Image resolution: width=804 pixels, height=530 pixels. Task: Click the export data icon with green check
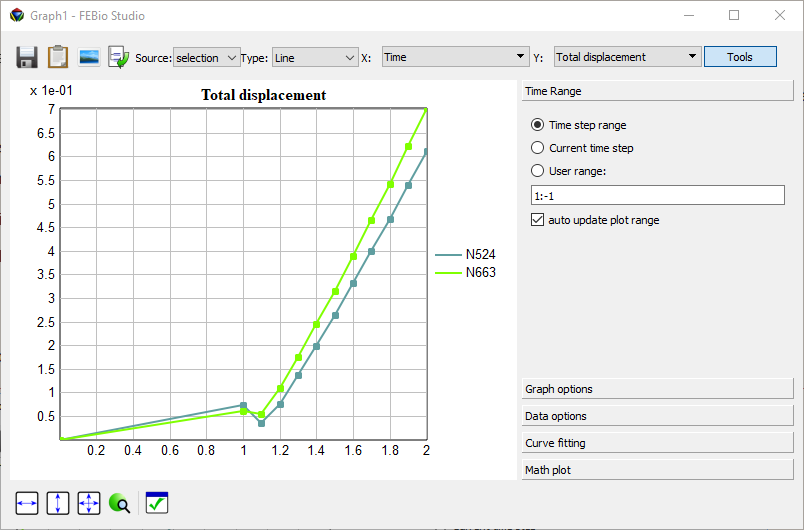pyautogui.click(x=119, y=57)
